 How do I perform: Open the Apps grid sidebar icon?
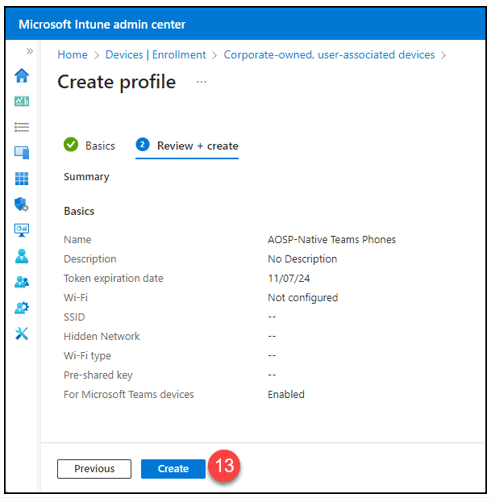(22, 178)
